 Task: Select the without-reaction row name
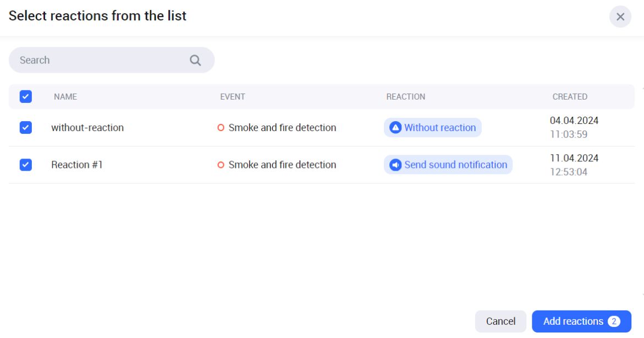[x=87, y=128]
